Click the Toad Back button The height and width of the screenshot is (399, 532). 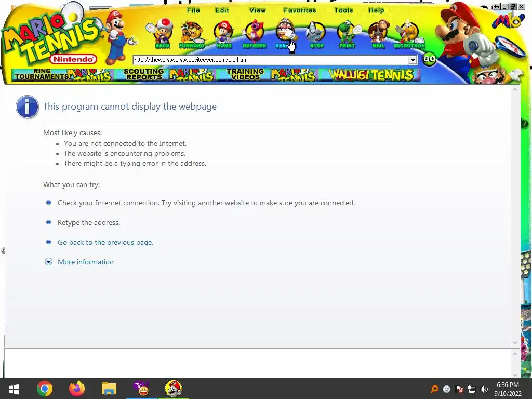pos(161,34)
